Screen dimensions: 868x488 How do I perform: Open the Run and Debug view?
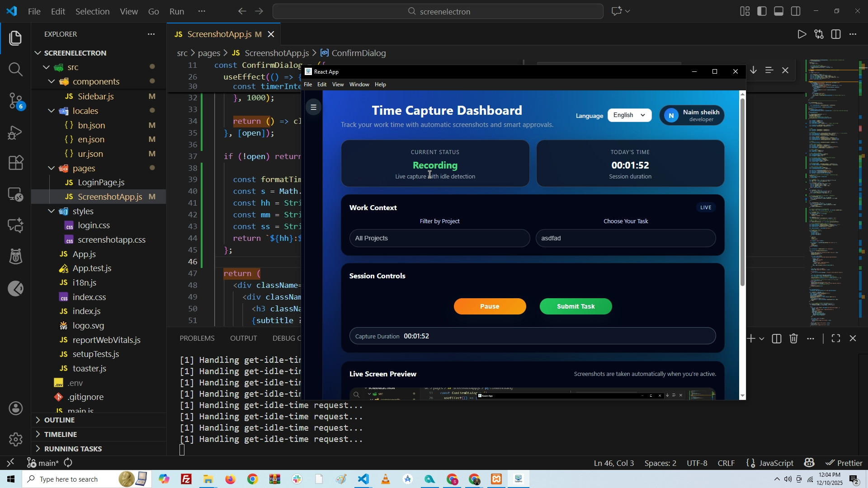point(15,132)
